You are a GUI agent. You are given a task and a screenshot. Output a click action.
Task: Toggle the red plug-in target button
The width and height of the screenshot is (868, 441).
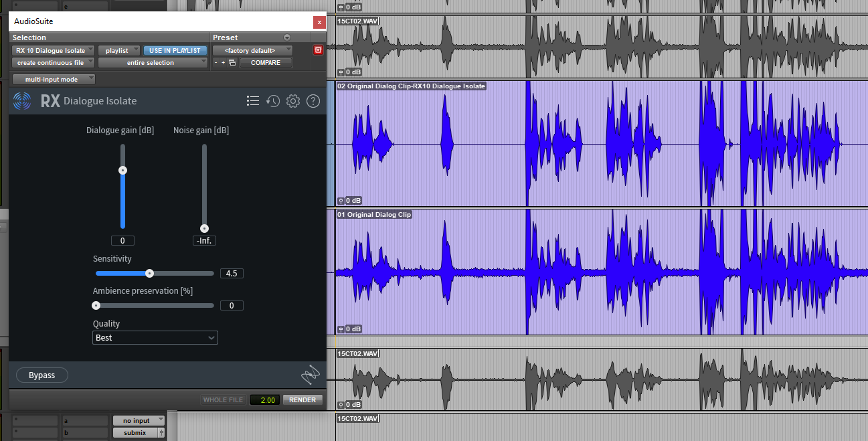(318, 50)
